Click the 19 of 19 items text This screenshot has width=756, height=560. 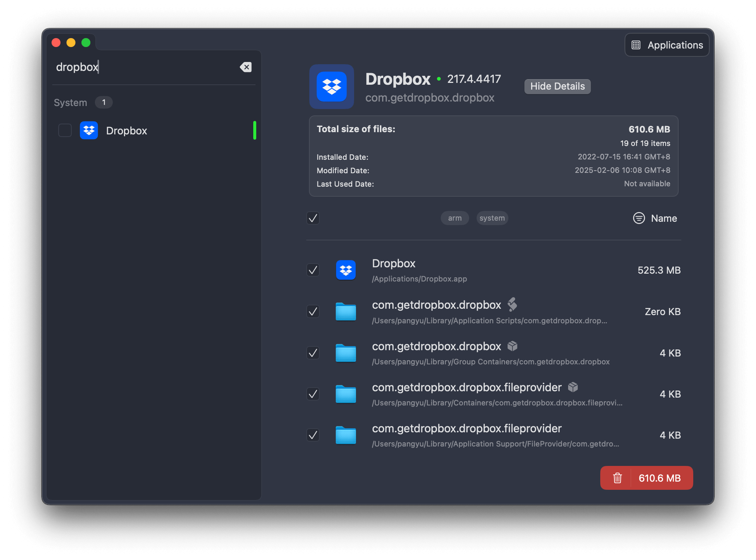(645, 143)
